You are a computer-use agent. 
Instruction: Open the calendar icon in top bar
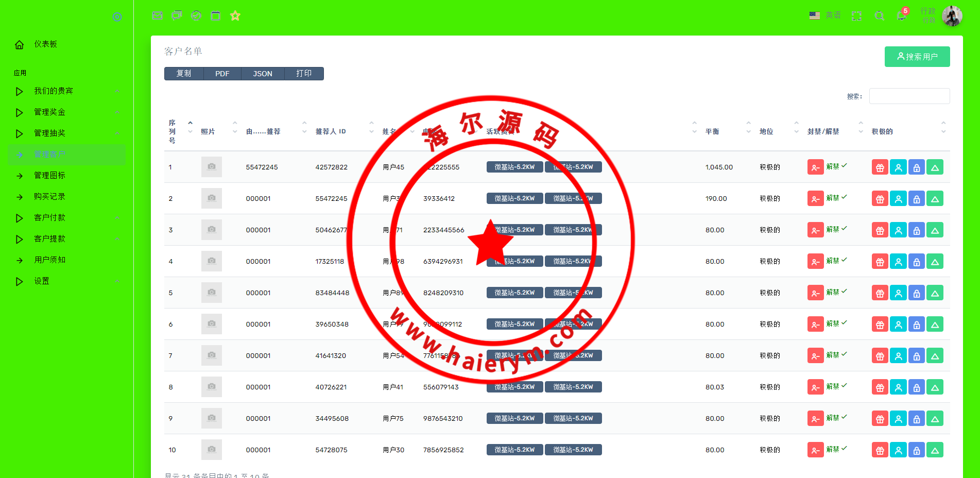click(216, 15)
